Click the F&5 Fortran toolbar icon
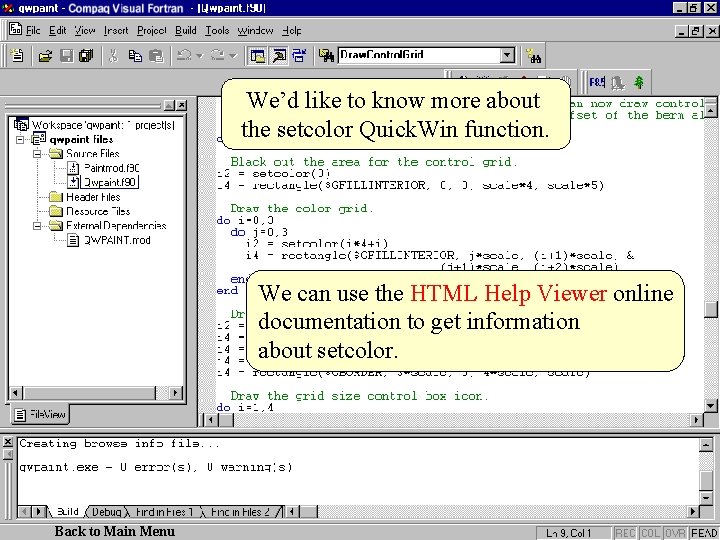720x540 pixels. (x=597, y=82)
